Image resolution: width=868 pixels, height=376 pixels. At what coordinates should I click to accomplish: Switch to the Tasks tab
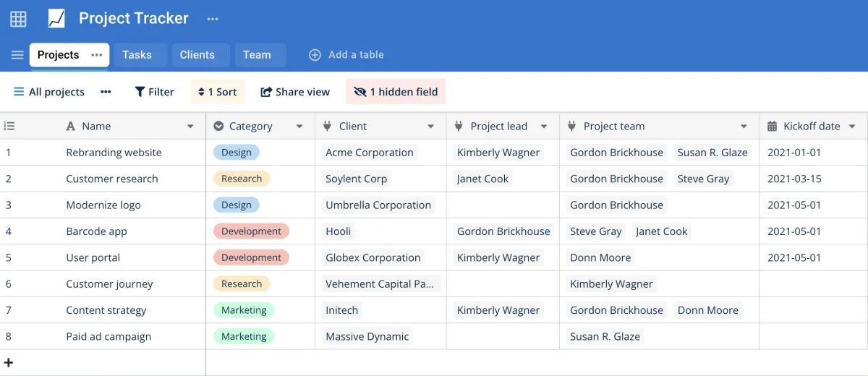[137, 55]
